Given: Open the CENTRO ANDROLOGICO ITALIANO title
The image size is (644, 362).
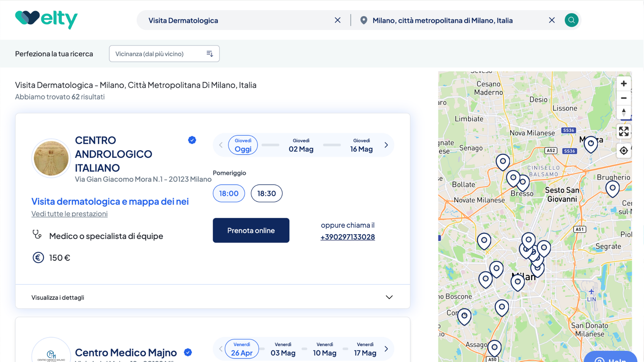Looking at the screenshot, I should (113, 154).
